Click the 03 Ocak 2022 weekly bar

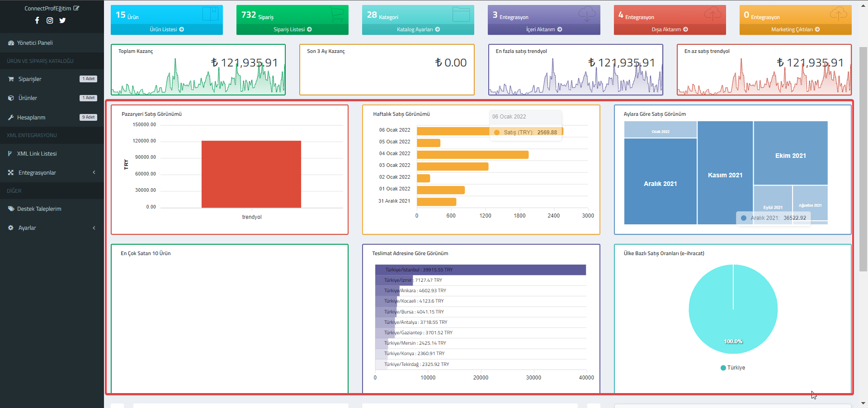pyautogui.click(x=453, y=166)
